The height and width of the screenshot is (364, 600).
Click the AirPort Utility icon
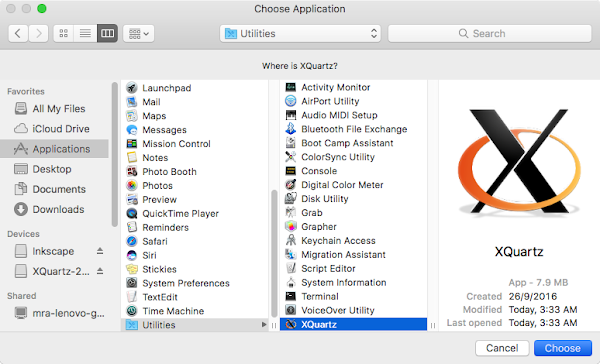[291, 101]
